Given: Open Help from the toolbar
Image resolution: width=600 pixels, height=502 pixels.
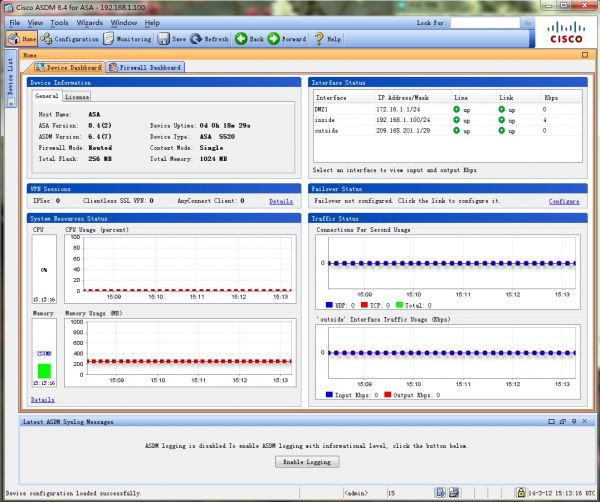Looking at the screenshot, I should tap(328, 39).
